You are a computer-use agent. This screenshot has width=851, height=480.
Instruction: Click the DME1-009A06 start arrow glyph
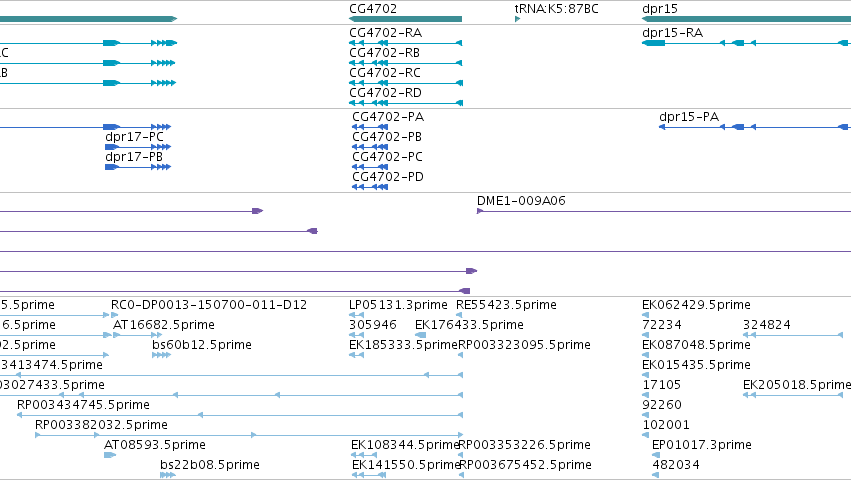480,211
